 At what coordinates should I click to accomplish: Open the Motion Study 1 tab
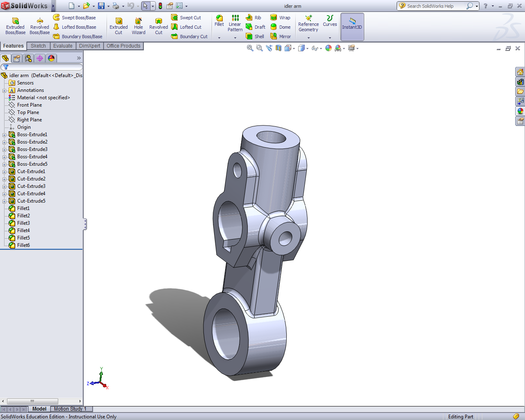(x=70, y=409)
